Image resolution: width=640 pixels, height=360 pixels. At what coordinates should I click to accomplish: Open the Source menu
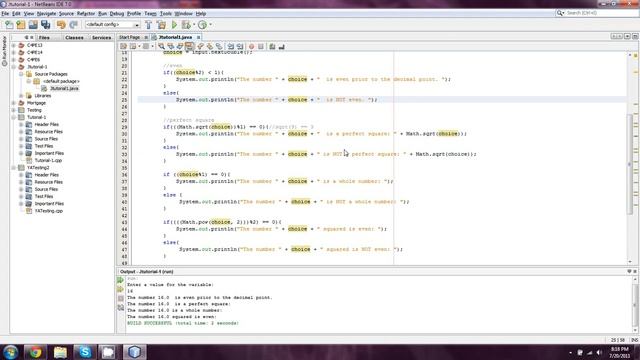66,13
